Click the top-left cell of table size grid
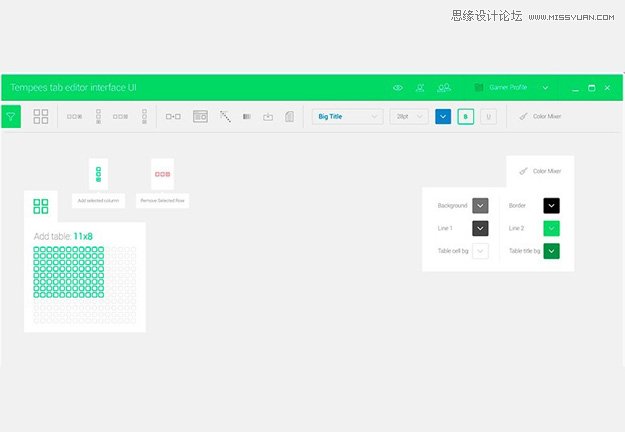This screenshot has width=625, height=432. point(36,249)
